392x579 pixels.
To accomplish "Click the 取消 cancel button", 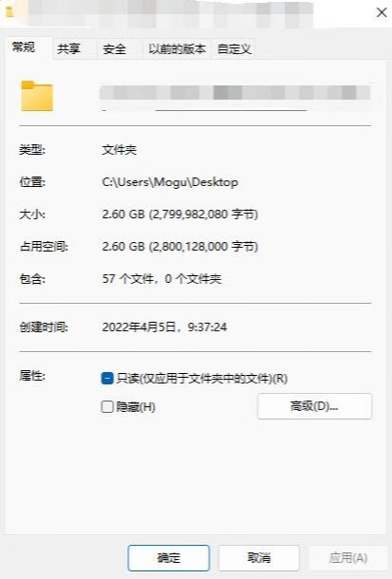I will click(x=259, y=557).
